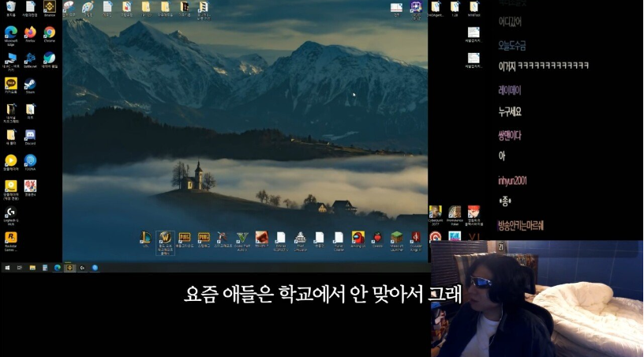The width and height of the screenshot is (644, 357).
Task: Click chat username 쌍댄이다
Action: [509, 135]
